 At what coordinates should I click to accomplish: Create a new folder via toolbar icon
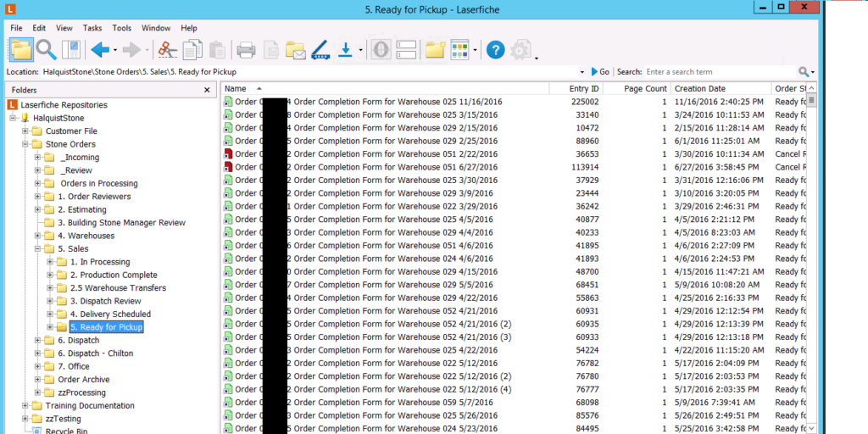point(436,50)
